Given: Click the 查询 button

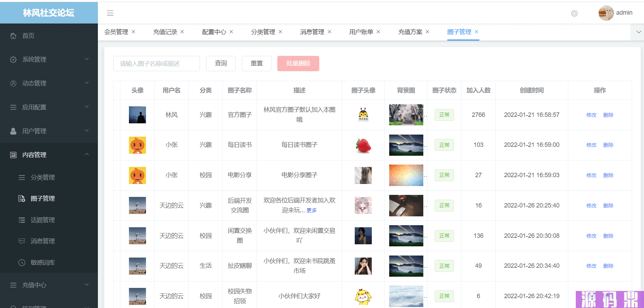Looking at the screenshot, I should [x=221, y=63].
